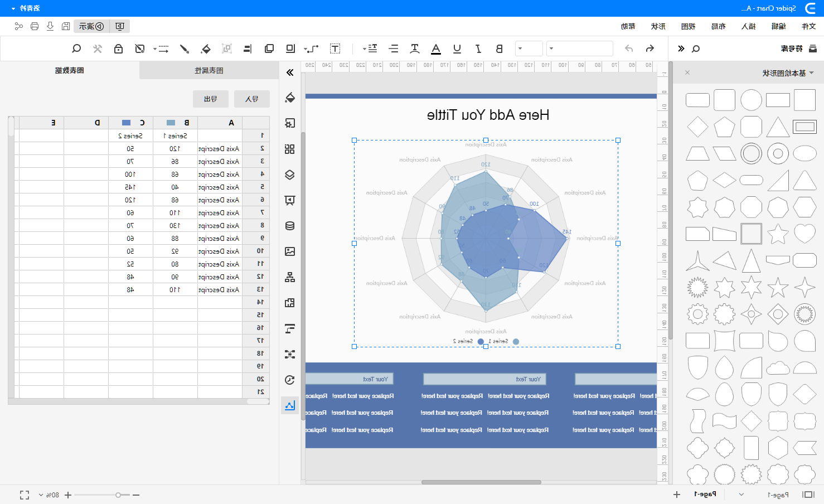Click the zoom in plus button
Viewport: 824px width, 504px height.
[x=68, y=495]
